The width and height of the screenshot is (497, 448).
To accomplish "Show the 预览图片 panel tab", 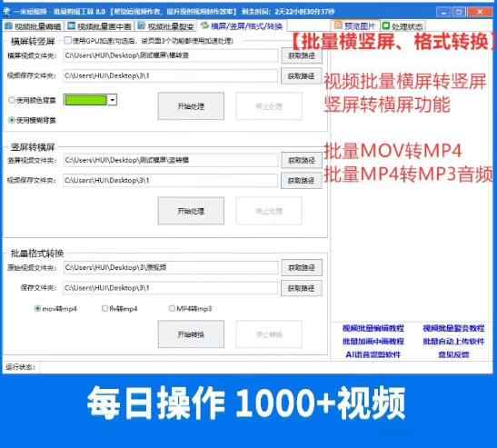I will [x=355, y=26].
